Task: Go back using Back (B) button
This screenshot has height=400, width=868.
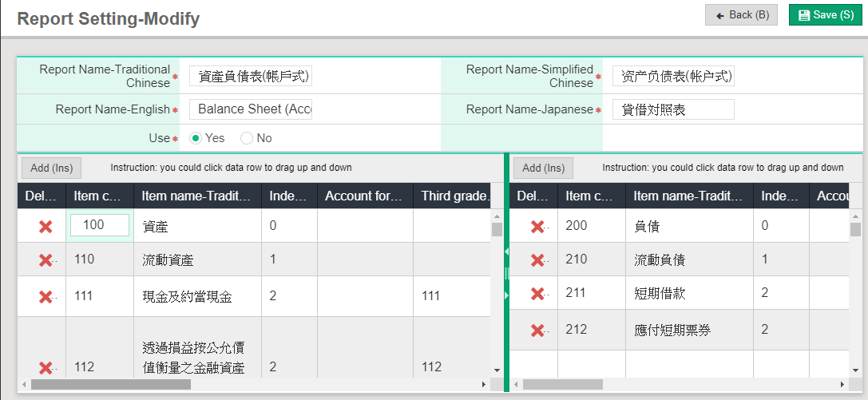Action: click(741, 15)
